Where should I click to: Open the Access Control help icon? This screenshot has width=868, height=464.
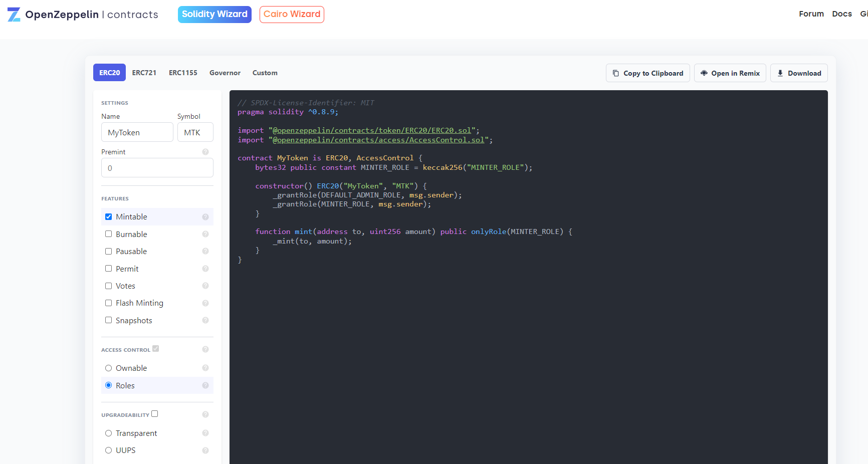point(205,349)
